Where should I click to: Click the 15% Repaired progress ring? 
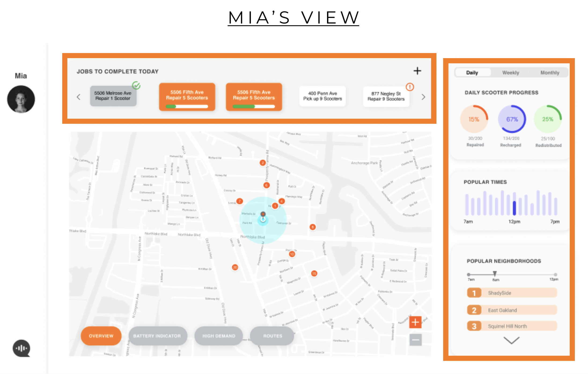[474, 119]
